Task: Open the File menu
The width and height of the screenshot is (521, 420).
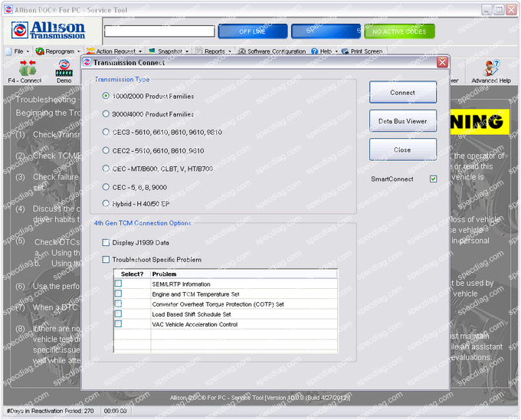Action: point(17,51)
